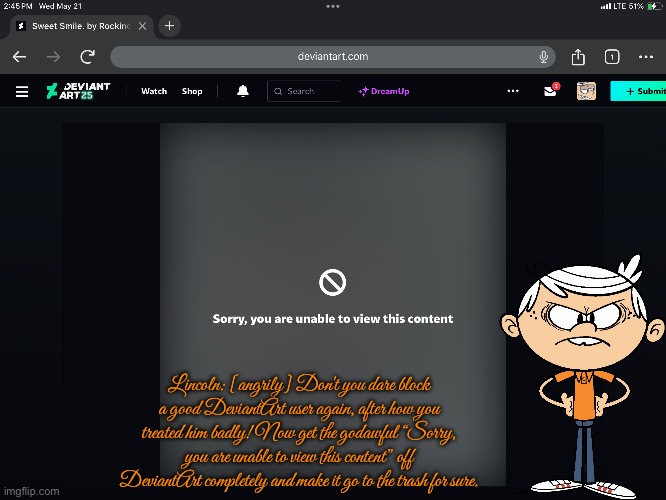Tap the three dots at top center of the screen
666x500 pixels.
(x=333, y=6)
